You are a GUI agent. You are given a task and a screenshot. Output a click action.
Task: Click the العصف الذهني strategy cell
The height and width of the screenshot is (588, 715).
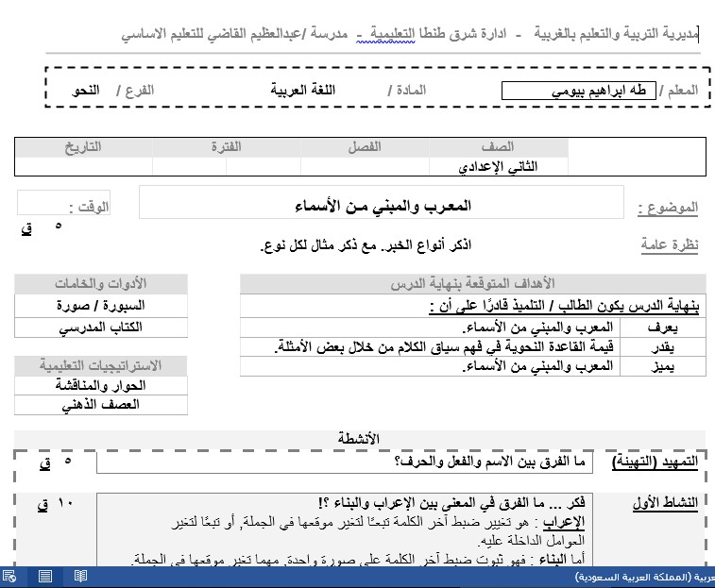[101, 405]
